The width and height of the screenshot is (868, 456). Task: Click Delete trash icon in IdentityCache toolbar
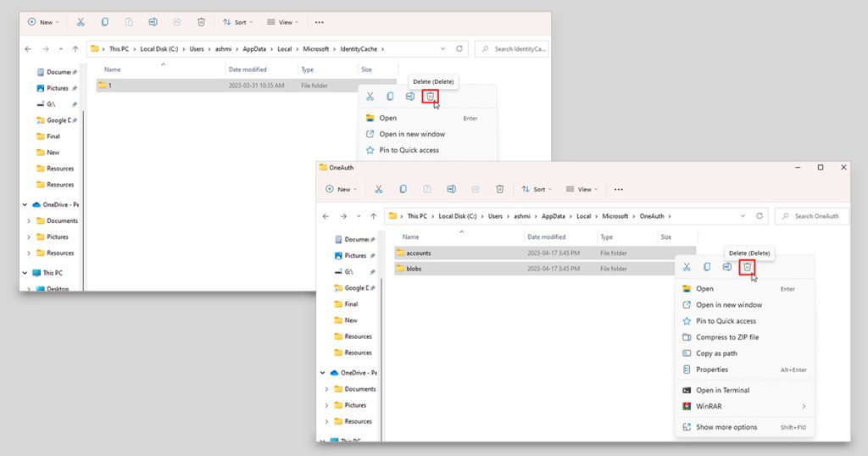(201, 22)
